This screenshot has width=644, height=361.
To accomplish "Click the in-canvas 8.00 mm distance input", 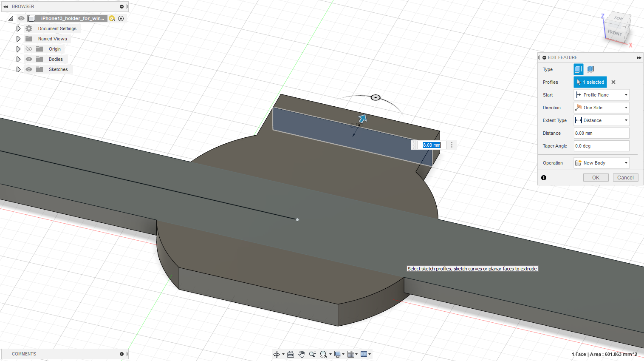I will tap(432, 145).
